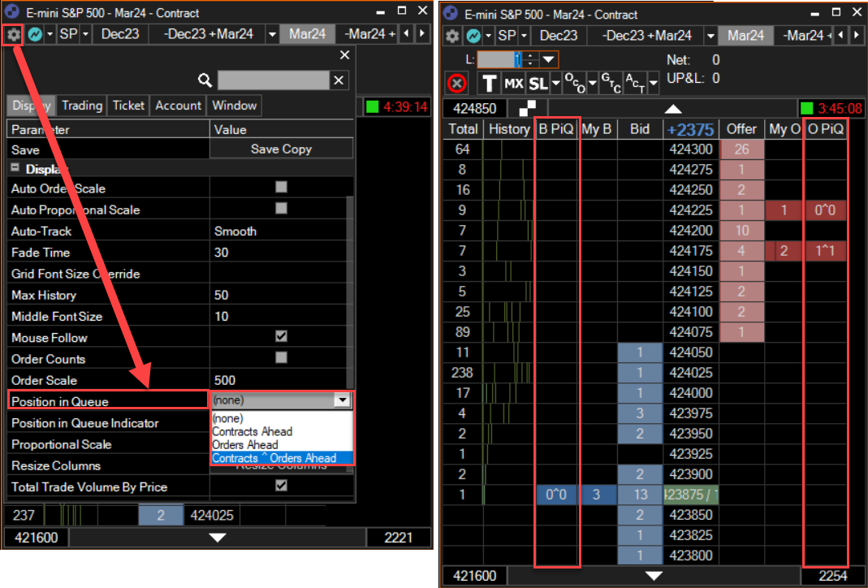Cancel orders with the red X icon

456,83
